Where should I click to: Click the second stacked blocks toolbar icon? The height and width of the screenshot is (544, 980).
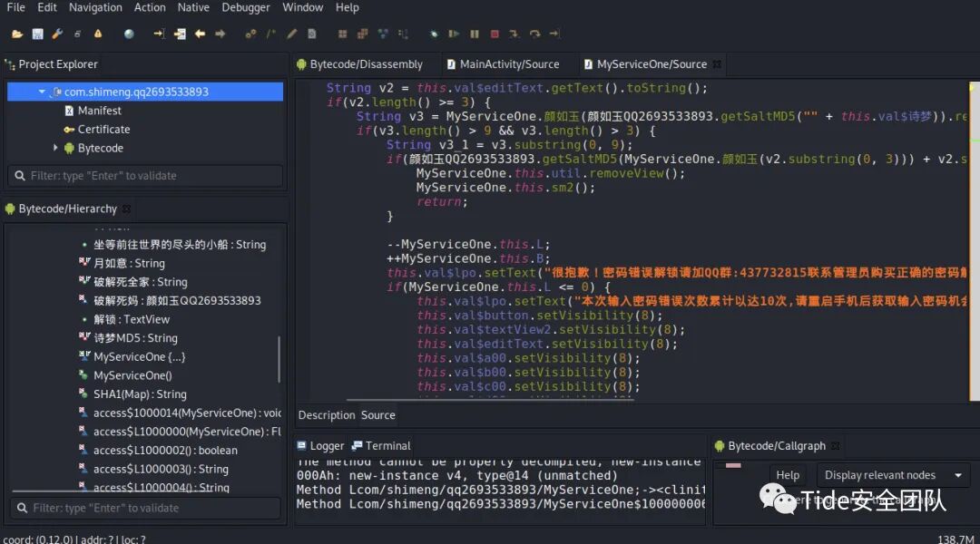pyautogui.click(x=362, y=34)
